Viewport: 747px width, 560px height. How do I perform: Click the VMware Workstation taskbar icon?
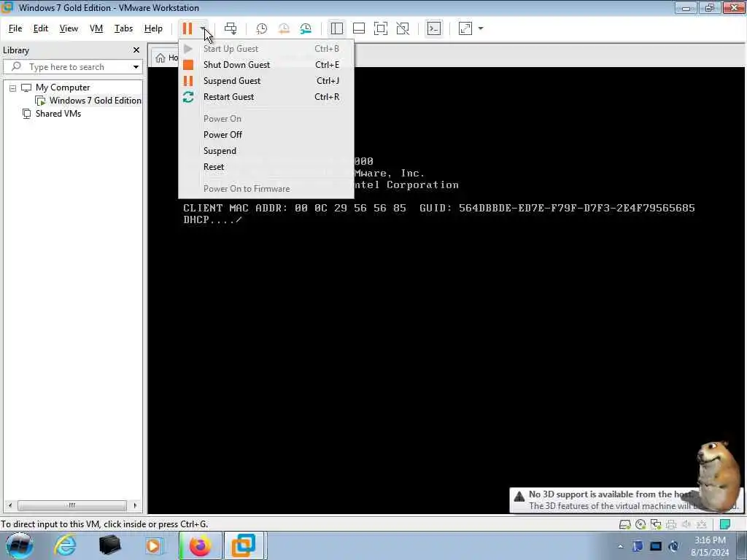point(244,545)
